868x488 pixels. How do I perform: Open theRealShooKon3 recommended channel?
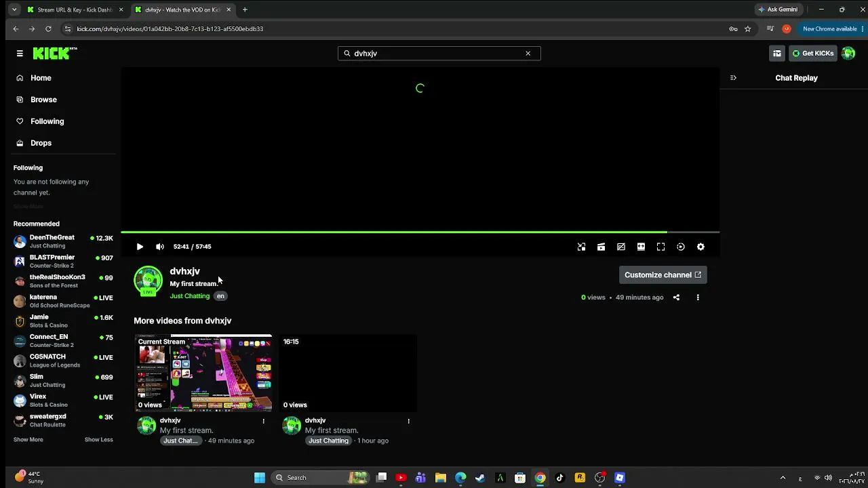(63, 281)
